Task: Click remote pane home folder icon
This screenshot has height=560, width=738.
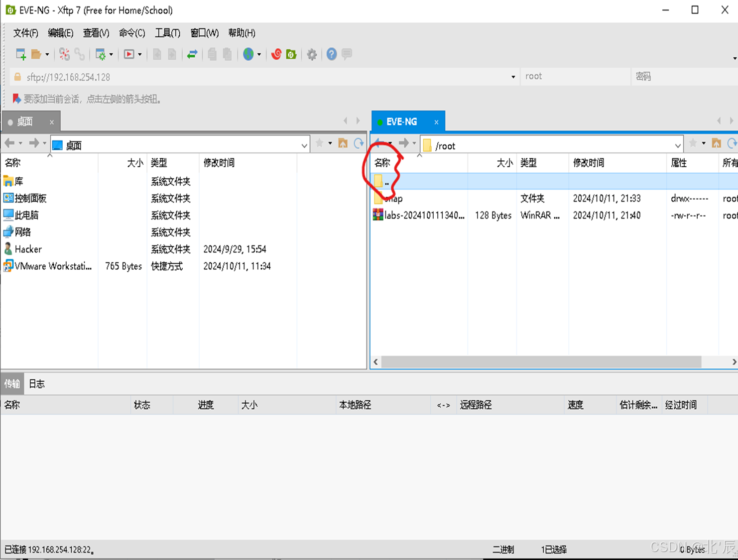Action: [x=717, y=143]
